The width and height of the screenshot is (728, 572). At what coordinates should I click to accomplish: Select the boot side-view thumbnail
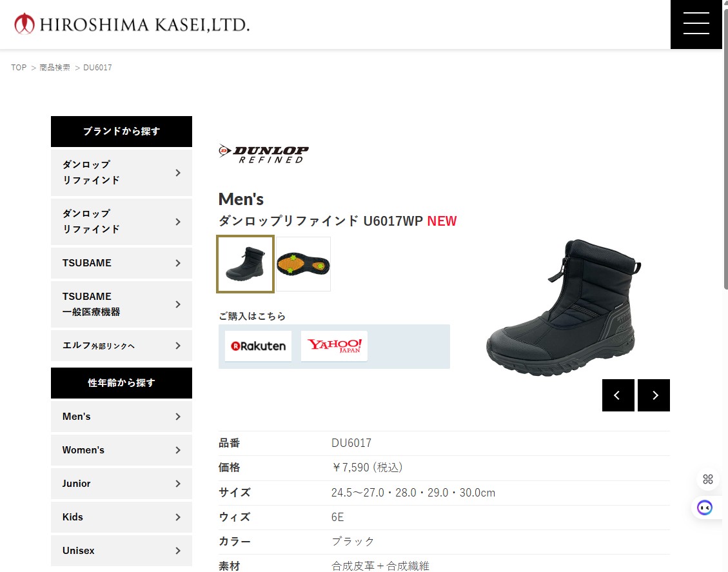[x=245, y=264]
